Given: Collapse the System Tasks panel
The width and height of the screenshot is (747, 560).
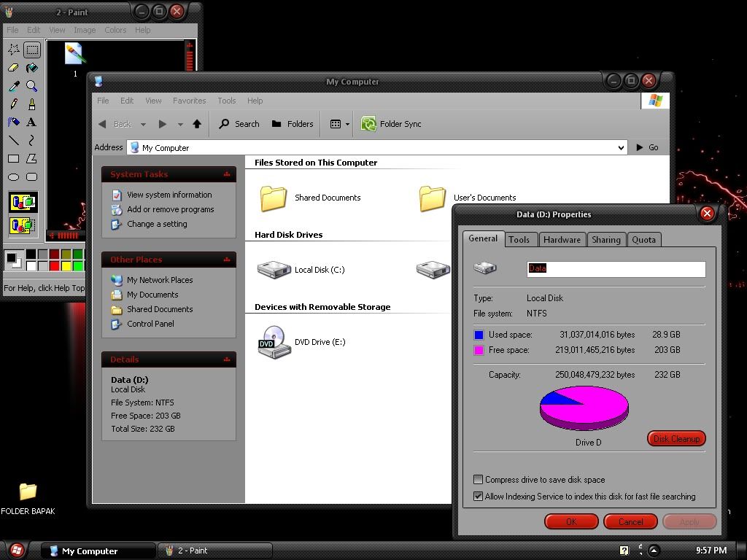Looking at the screenshot, I should (227, 174).
